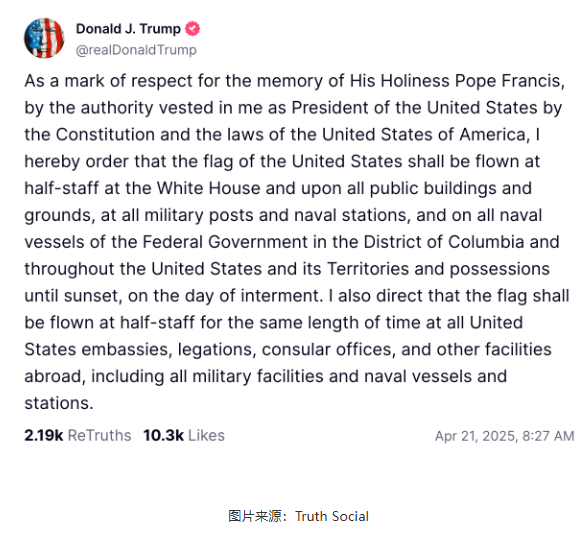Click the final word stations.
The height and width of the screenshot is (537, 586).
[59, 403]
